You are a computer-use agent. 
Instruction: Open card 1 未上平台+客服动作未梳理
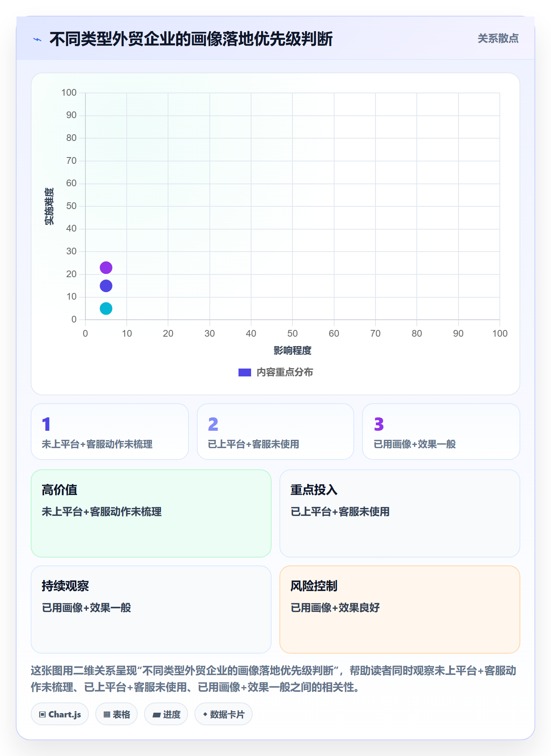click(110, 432)
